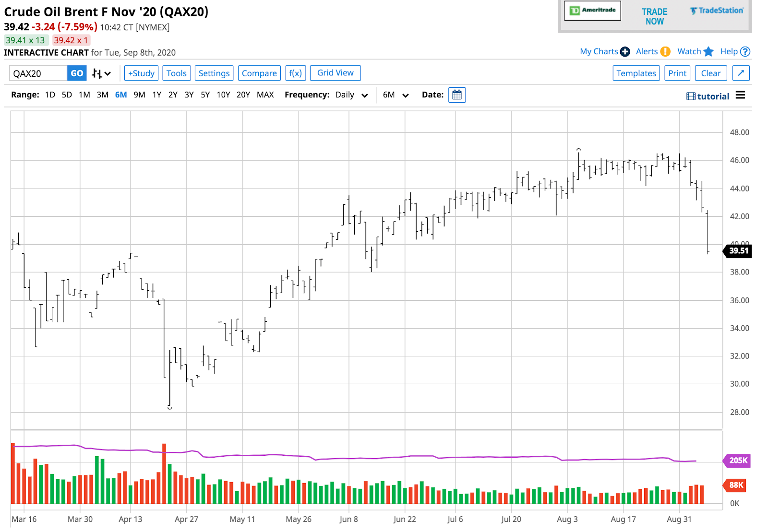This screenshot has height=532, width=768.
Task: Expand the Frequency Daily dropdown
Action: coord(352,95)
